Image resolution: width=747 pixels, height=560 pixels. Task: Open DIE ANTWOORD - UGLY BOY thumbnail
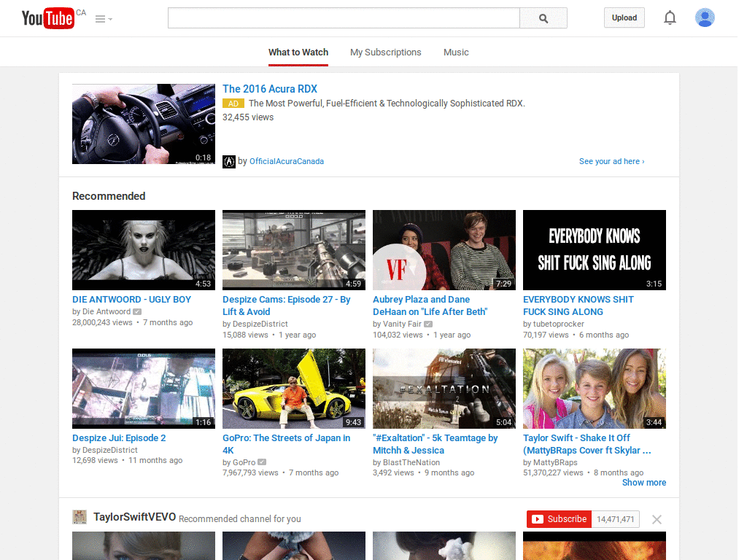coord(144,250)
